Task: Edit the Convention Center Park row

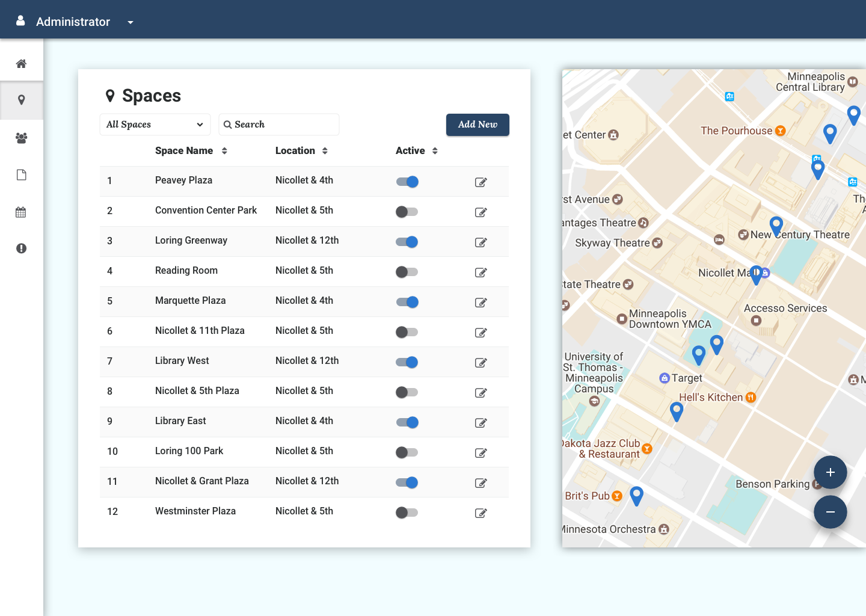Action: click(x=481, y=212)
